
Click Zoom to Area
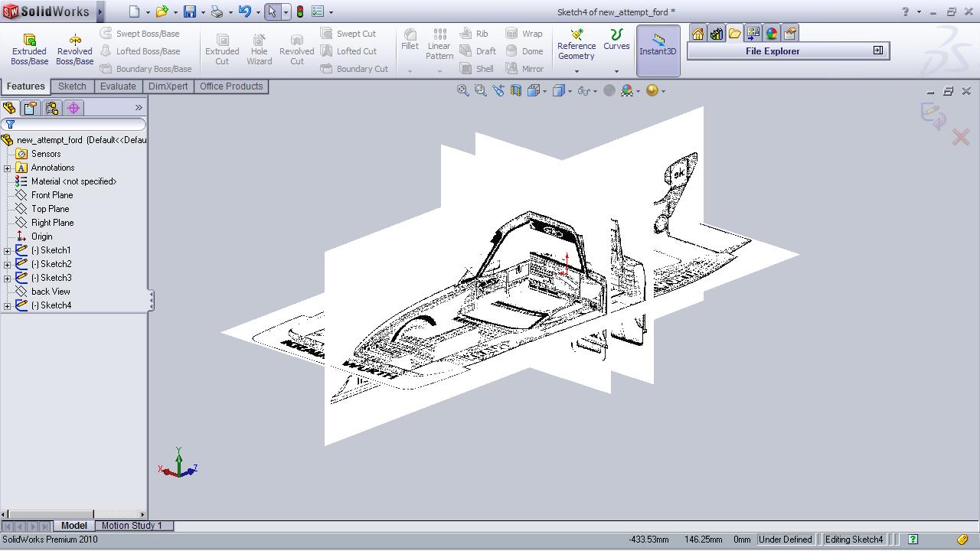[x=480, y=90]
